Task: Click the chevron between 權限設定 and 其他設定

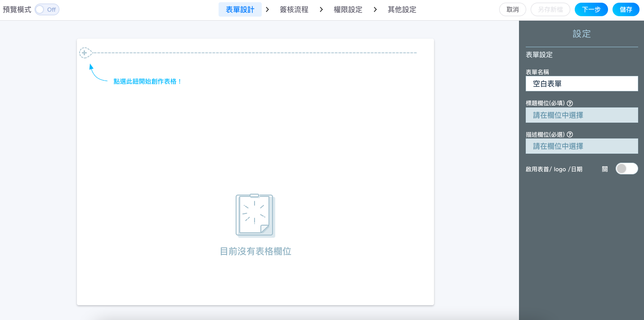Action: click(375, 9)
